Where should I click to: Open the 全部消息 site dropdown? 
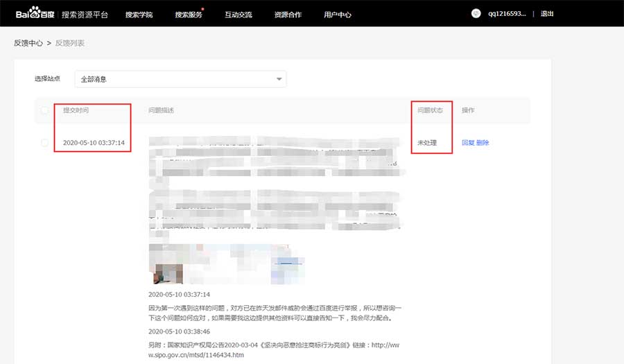coord(182,79)
